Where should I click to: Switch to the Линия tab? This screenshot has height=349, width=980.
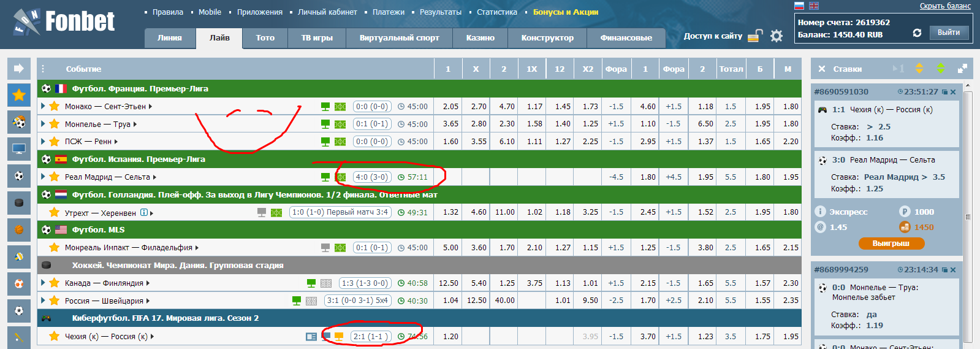tap(170, 37)
